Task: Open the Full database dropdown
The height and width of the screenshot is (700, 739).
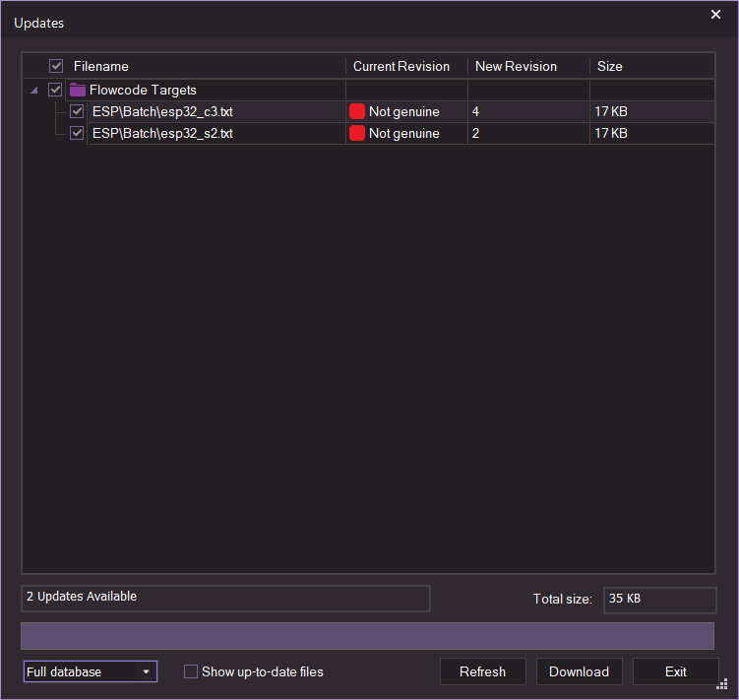Action: 90,671
